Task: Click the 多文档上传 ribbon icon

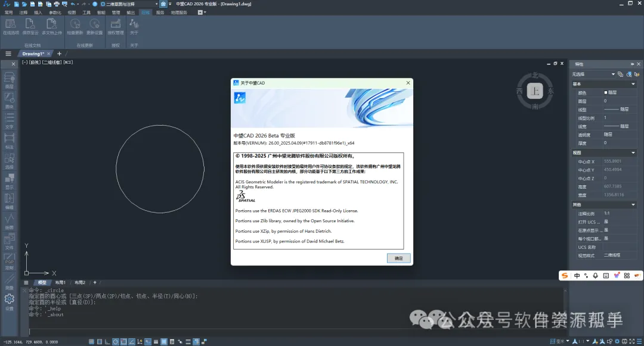Action: coord(52,27)
